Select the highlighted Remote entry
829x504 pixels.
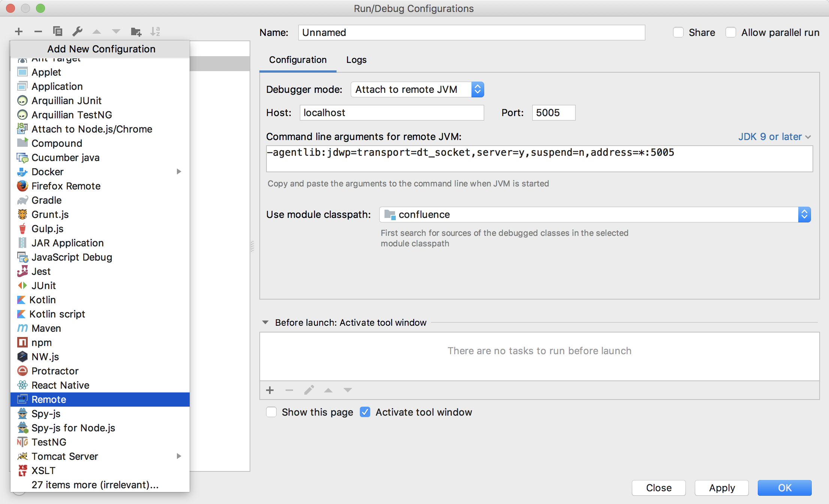[x=100, y=399]
